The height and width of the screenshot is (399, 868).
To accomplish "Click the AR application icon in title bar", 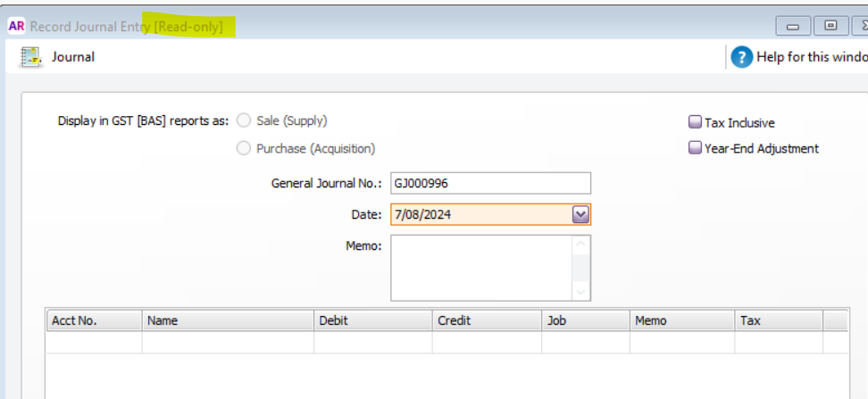I will coord(16,26).
